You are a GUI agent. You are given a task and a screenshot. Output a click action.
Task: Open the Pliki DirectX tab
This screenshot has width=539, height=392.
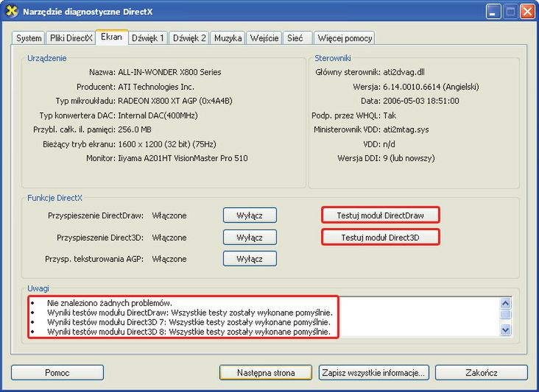point(71,38)
